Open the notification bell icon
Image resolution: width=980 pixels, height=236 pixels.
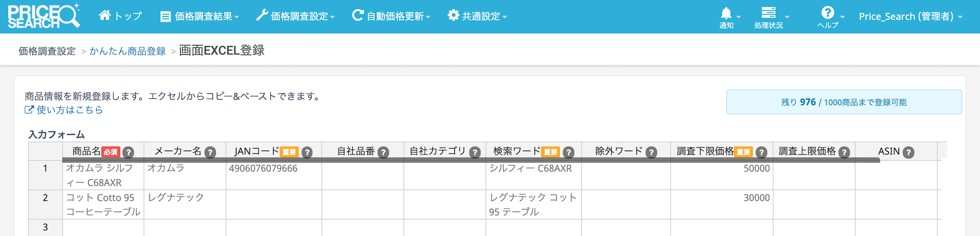726,14
